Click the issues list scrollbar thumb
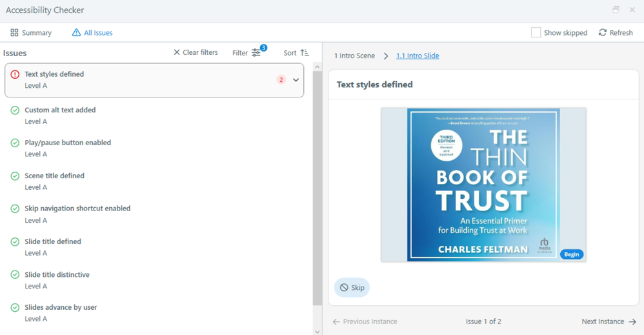The image size is (644, 335). pyautogui.click(x=317, y=188)
